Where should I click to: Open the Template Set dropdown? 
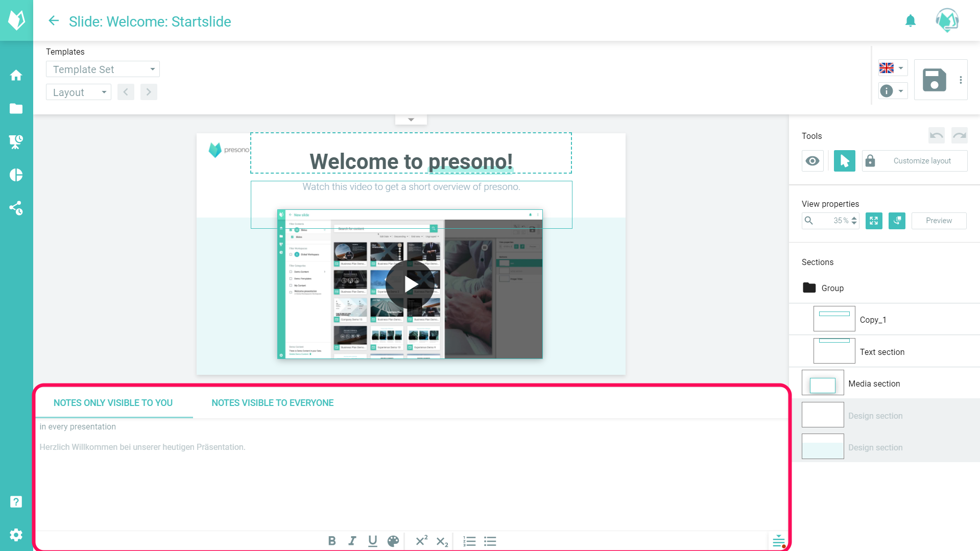pyautogui.click(x=103, y=69)
